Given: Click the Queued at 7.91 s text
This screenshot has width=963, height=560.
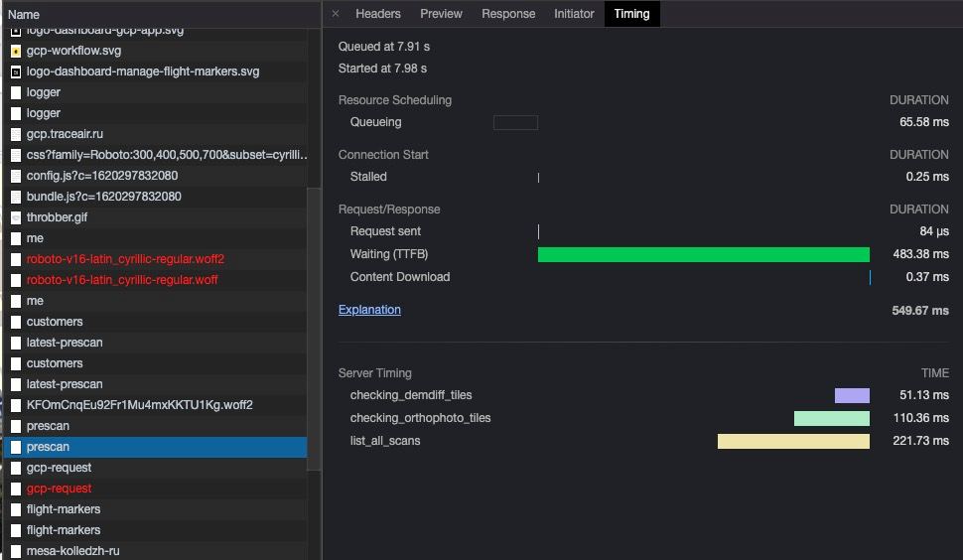Looking at the screenshot, I should click(384, 47).
